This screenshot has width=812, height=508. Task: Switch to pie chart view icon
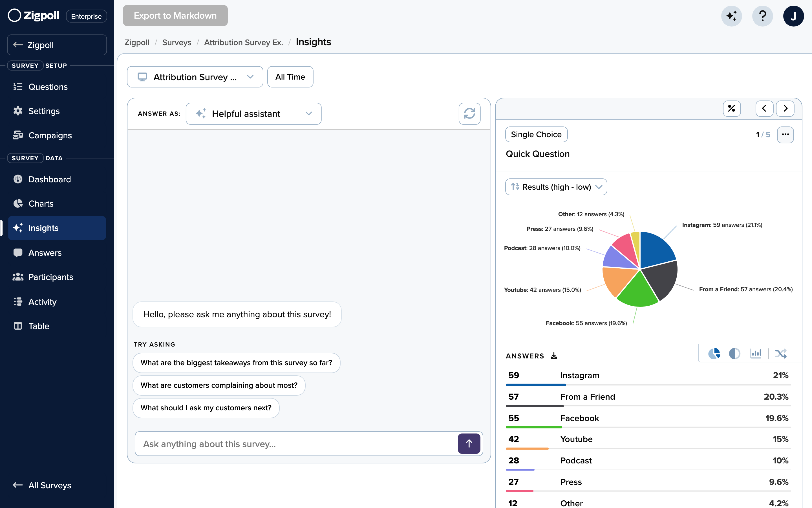(x=714, y=353)
